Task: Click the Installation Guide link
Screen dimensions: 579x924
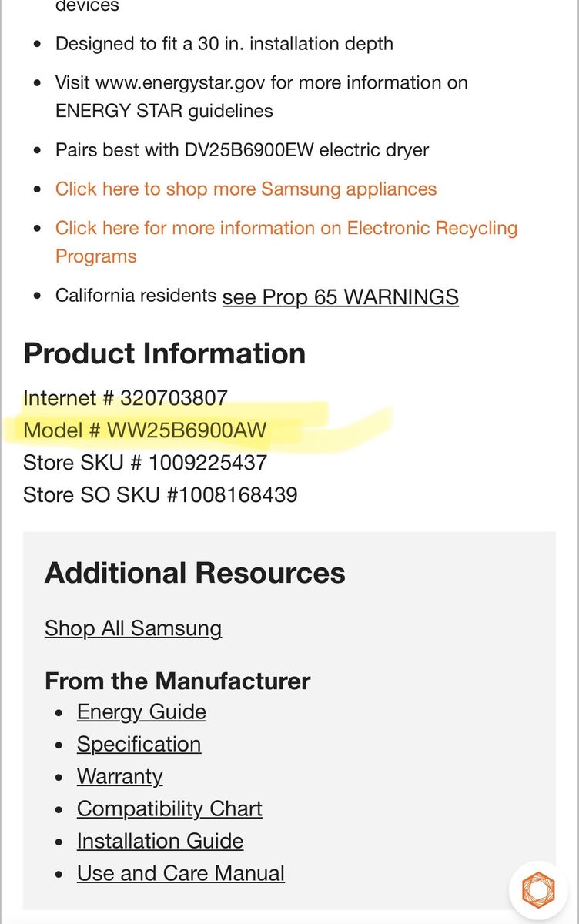Action: click(160, 841)
